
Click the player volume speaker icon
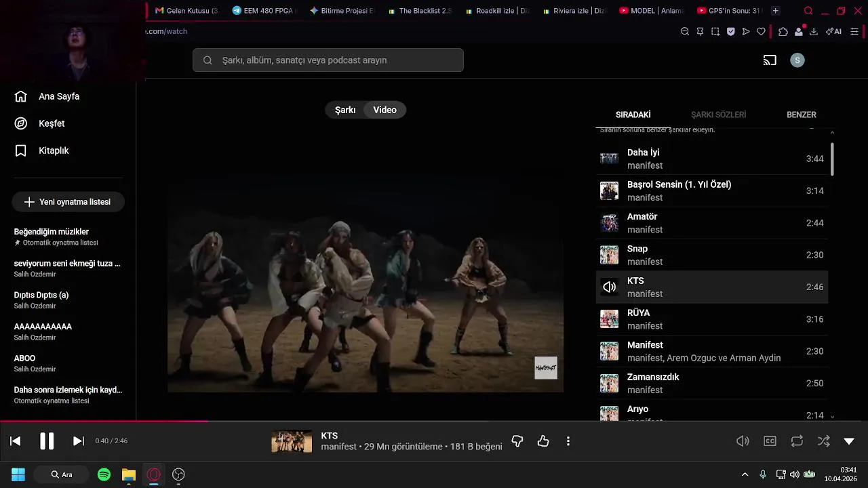click(x=743, y=441)
